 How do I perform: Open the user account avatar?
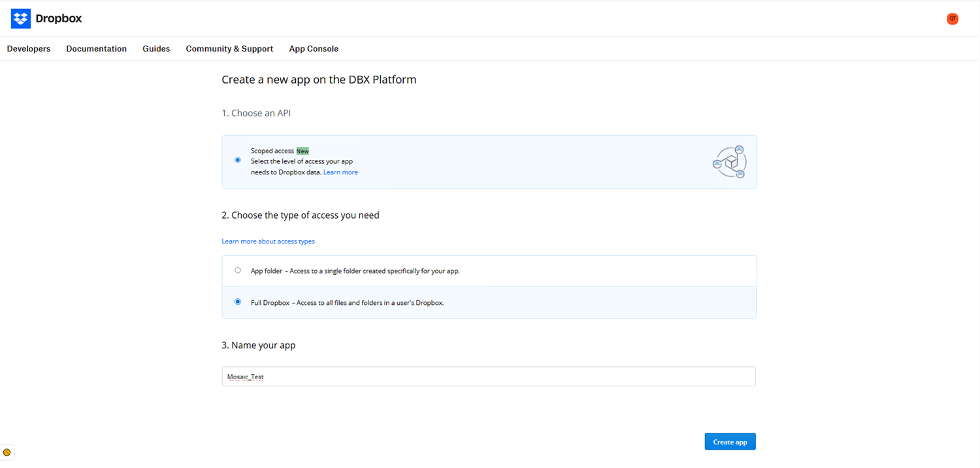pos(953,19)
